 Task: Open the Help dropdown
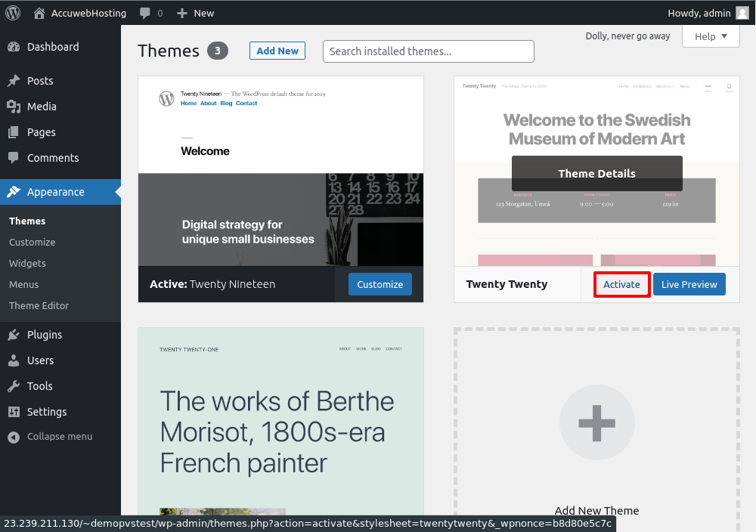coord(711,36)
